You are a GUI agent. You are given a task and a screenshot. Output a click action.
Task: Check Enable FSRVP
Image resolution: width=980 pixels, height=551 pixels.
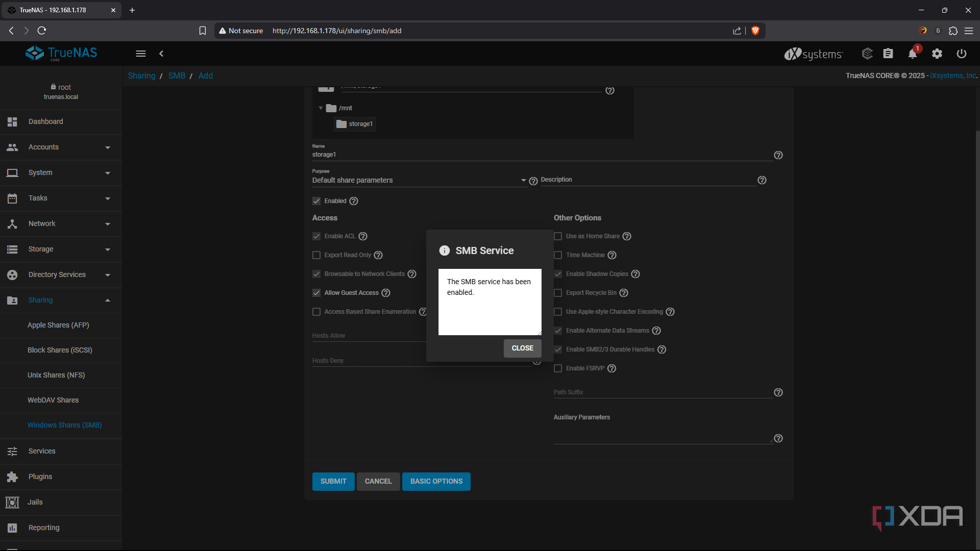coord(558,368)
